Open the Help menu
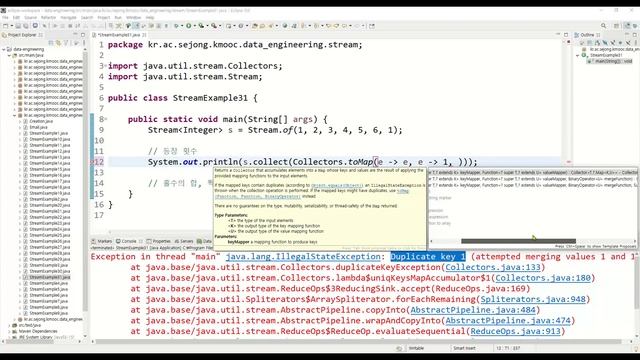Screen dimensions: 640x360 (150, 18)
